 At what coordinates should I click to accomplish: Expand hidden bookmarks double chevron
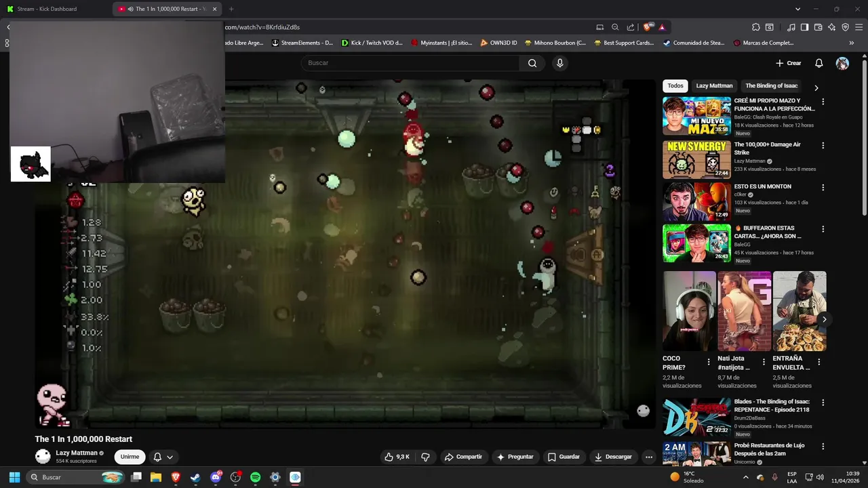point(852,43)
